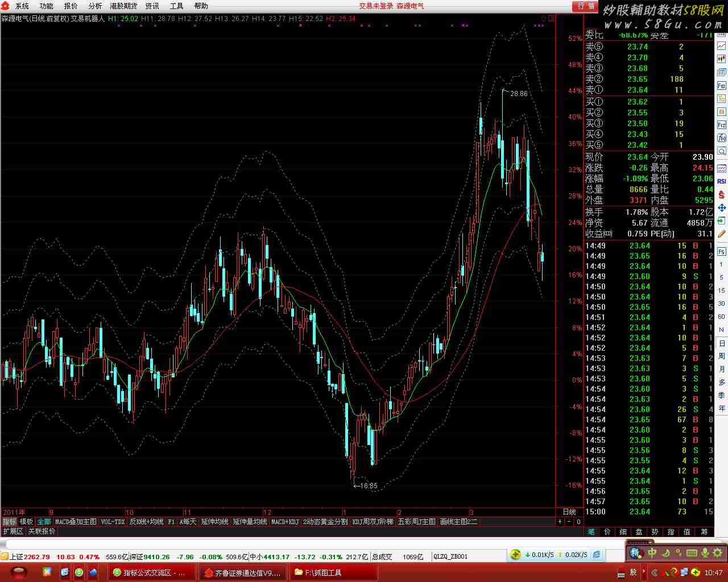
Task: Click the 行情 button at top right
Action: (x=586, y=6)
